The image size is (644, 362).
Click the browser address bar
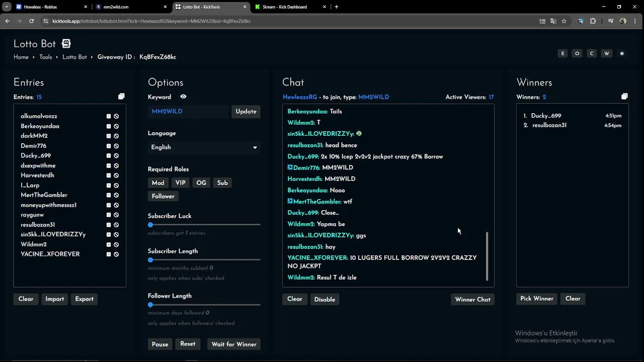(x=289, y=21)
